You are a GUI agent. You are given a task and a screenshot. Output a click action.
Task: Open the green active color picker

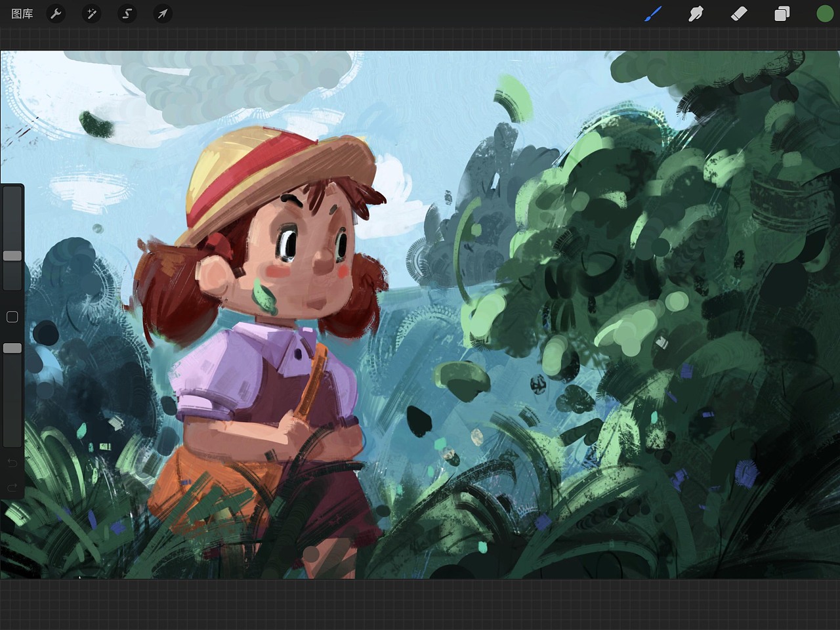pos(824,14)
